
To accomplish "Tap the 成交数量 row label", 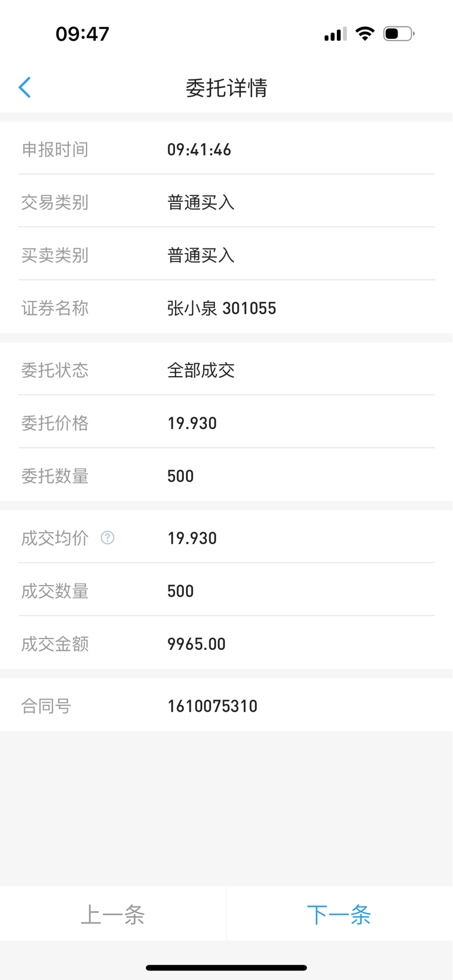I will (55, 591).
